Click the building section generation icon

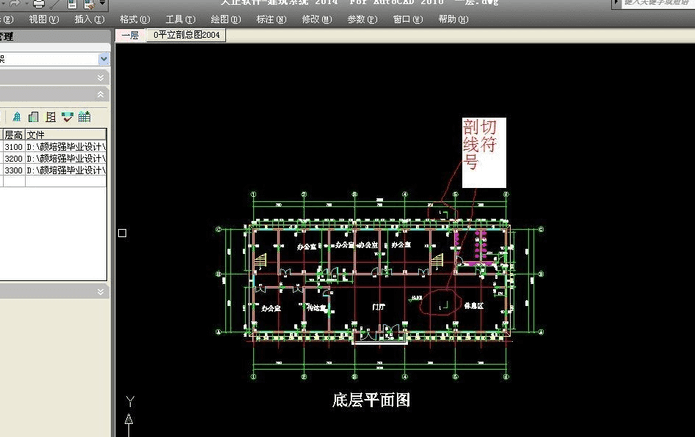click(51, 117)
